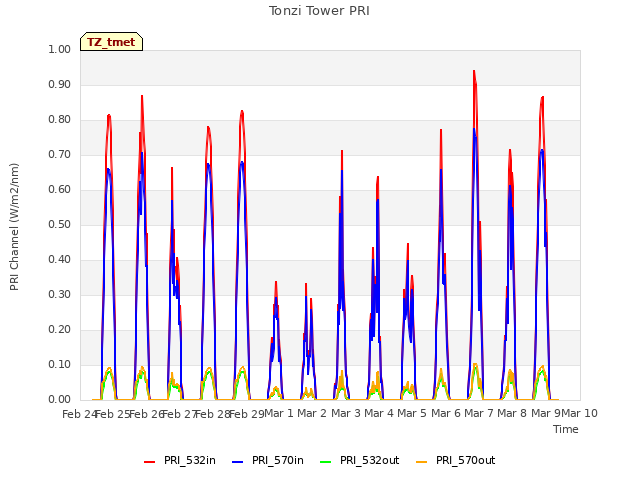Click the y-axis label PRI Channel (W/m2/nm)
The width and height of the screenshot is (640, 480).
14,227
